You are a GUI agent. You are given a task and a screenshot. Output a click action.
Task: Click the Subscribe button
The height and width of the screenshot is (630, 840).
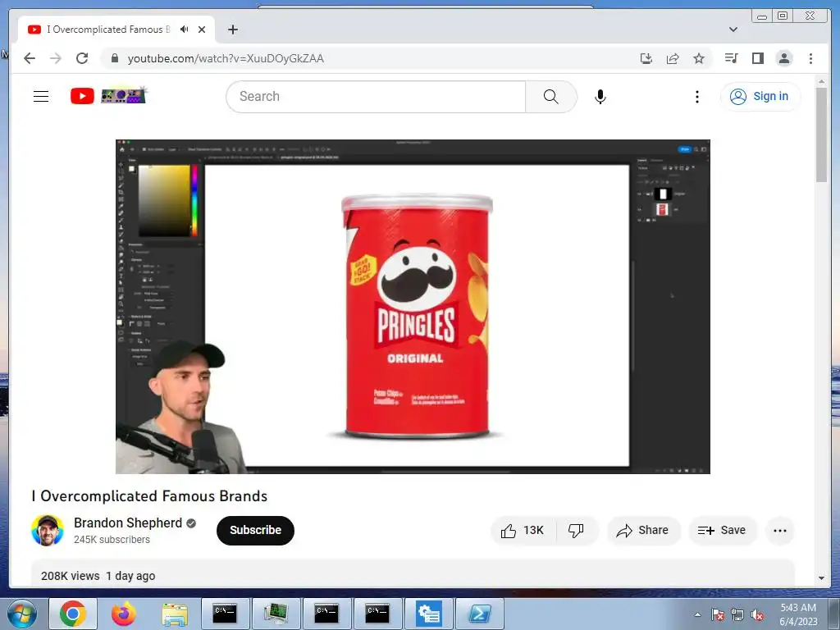coord(256,531)
